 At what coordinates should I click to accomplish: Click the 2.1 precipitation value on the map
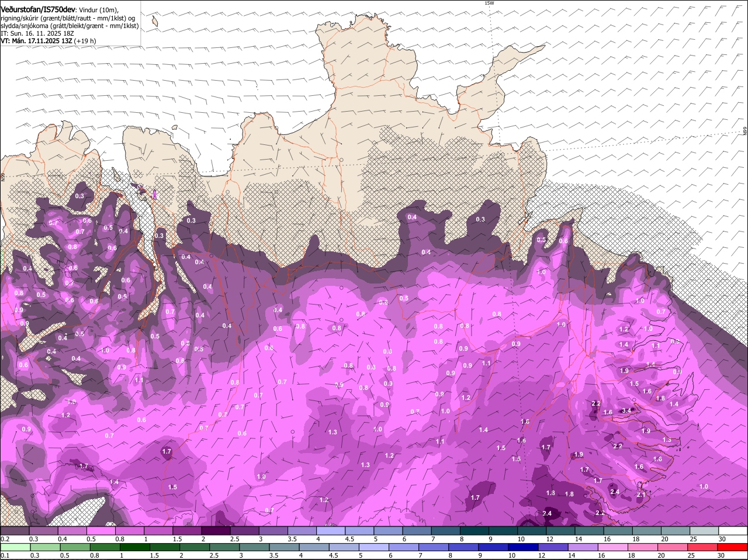click(640, 495)
